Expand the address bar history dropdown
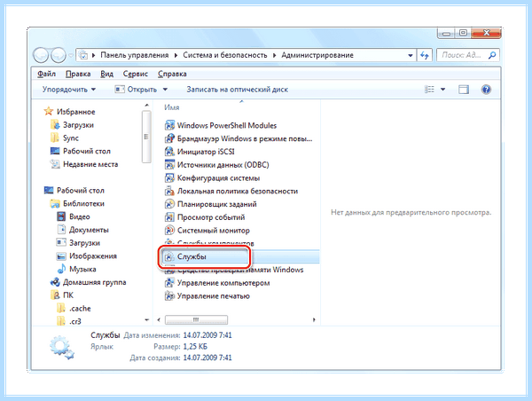This screenshot has height=401, width=532. [x=411, y=55]
